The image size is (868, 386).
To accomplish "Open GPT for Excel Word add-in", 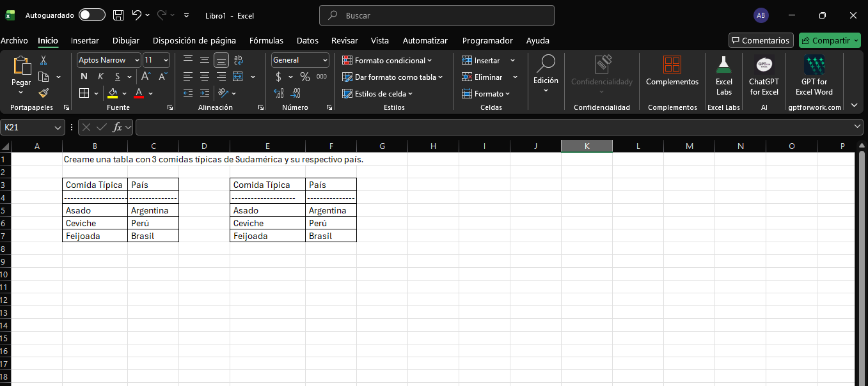I will (814, 75).
